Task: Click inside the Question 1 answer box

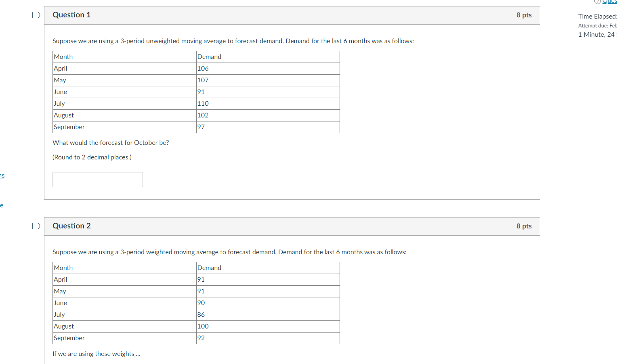Action: [x=97, y=179]
